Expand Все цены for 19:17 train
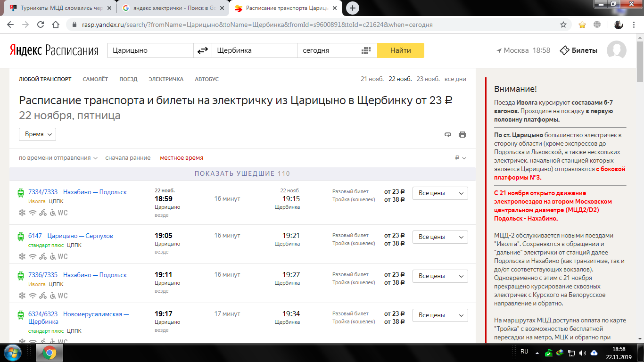The height and width of the screenshot is (362, 644). point(440,315)
